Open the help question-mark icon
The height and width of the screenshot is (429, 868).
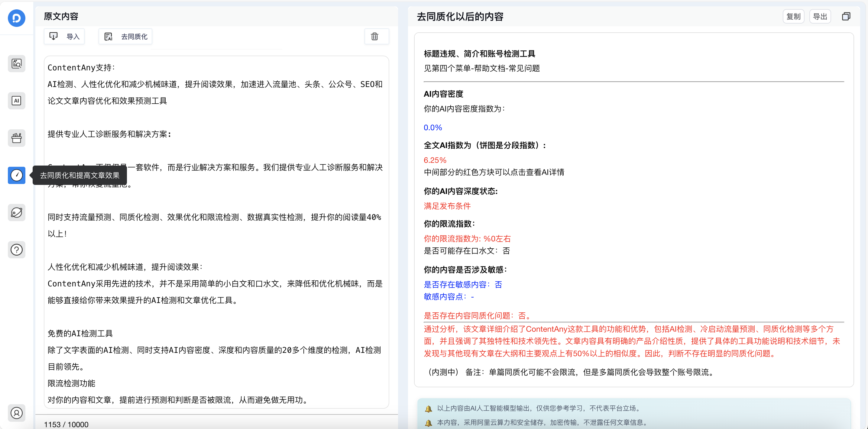tap(17, 250)
